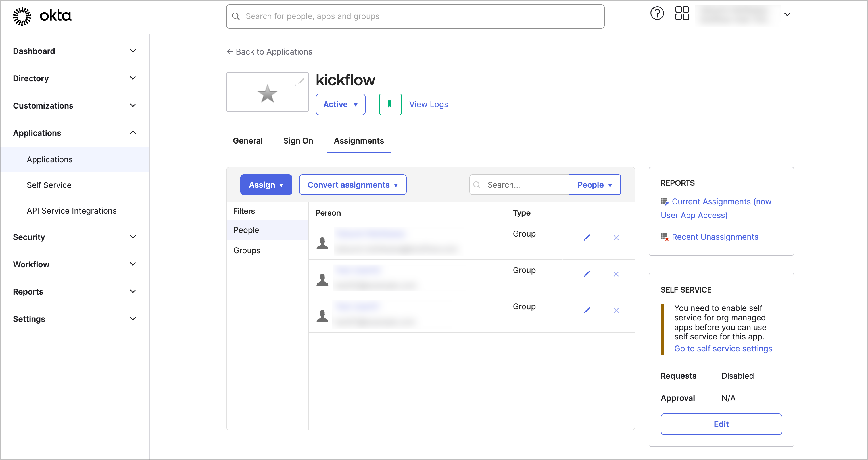868x460 pixels.
Task: Open Self Service in sidebar
Action: (49, 185)
